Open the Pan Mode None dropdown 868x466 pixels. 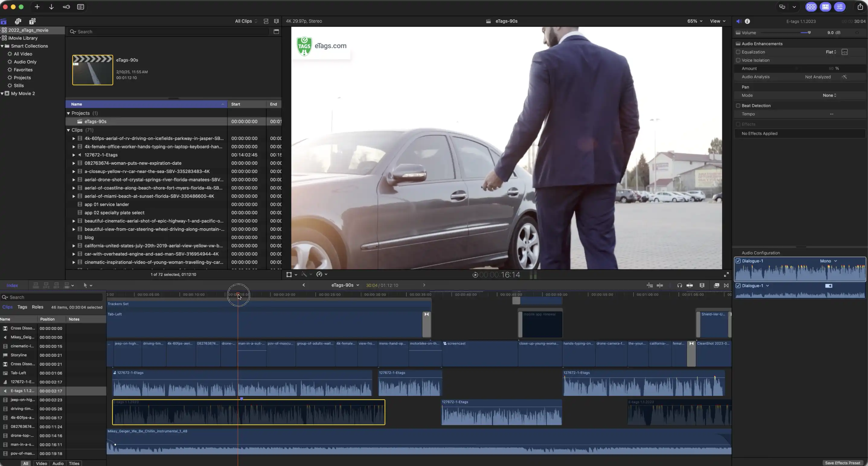tap(829, 95)
